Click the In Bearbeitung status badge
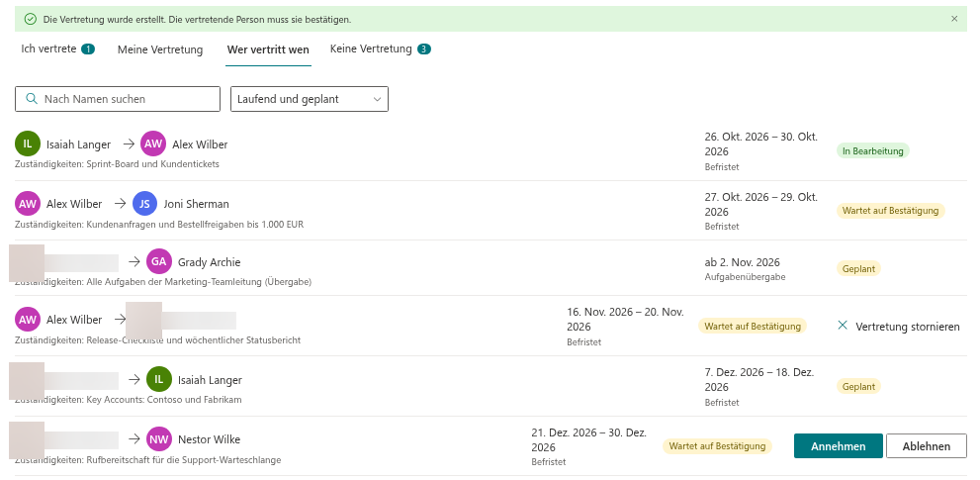This screenshot has height=480, width=980. point(872,150)
